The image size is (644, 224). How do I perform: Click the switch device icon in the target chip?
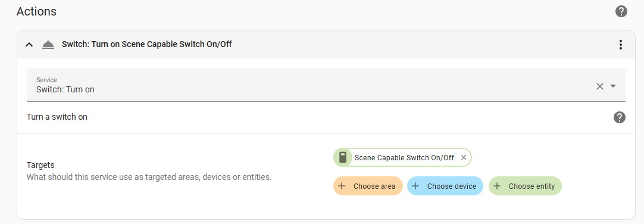[343, 157]
